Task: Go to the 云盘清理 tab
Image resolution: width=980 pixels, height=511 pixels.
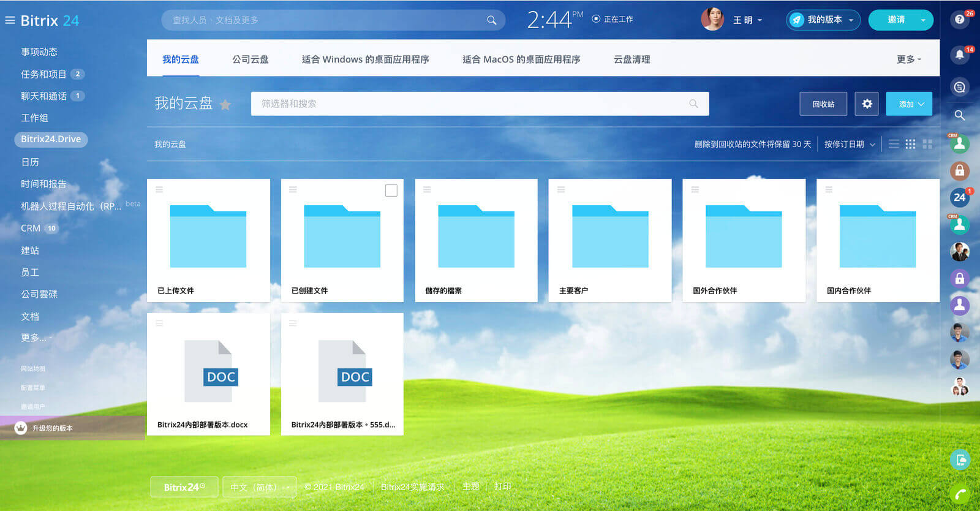Action: pyautogui.click(x=631, y=59)
